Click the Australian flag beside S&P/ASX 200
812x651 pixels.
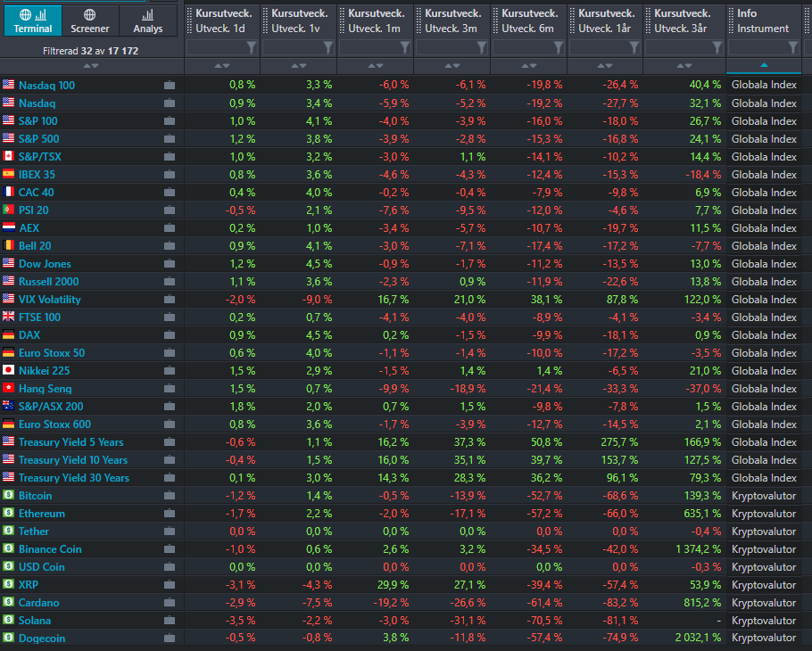8,406
